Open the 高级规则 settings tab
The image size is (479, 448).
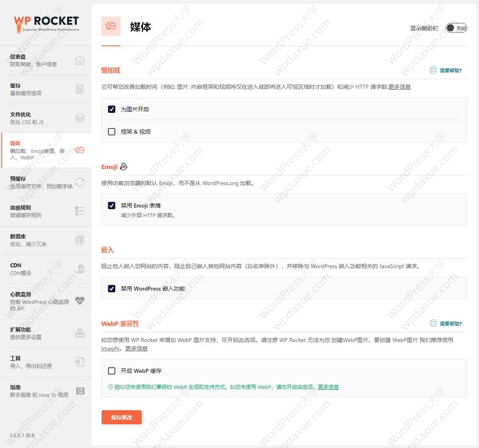(x=46, y=211)
